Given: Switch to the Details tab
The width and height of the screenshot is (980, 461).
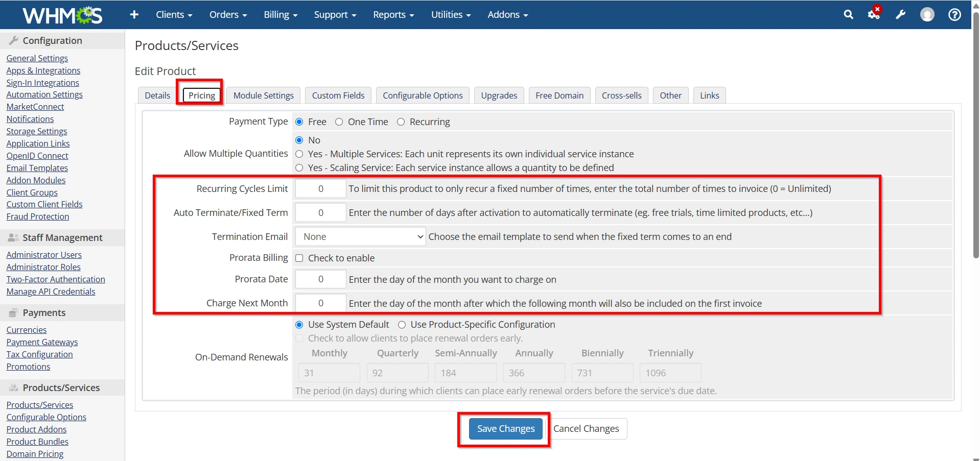Looking at the screenshot, I should (x=157, y=95).
